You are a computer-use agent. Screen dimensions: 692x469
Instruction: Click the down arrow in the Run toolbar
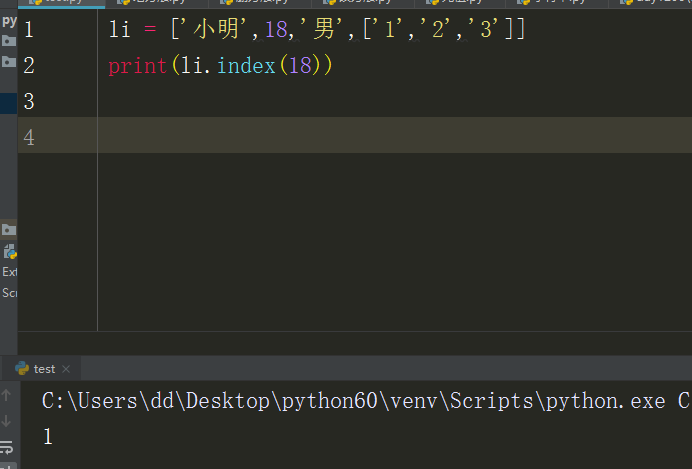(x=6, y=421)
